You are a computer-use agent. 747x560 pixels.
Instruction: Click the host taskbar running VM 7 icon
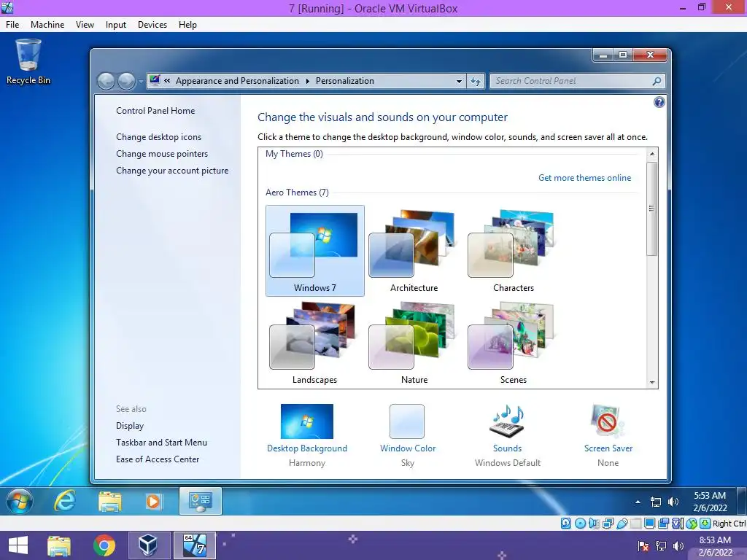[x=195, y=545]
